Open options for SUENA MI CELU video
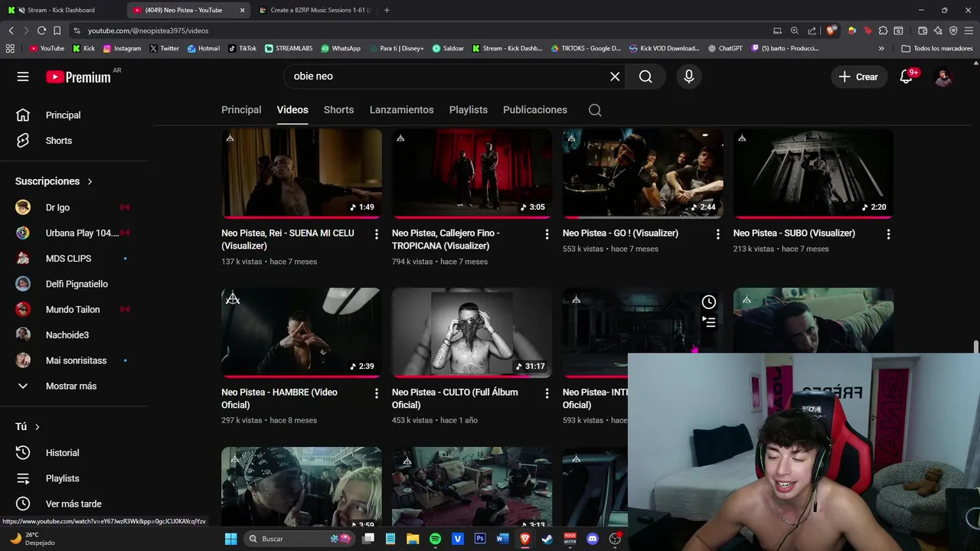This screenshot has width=980, height=551. (376, 234)
